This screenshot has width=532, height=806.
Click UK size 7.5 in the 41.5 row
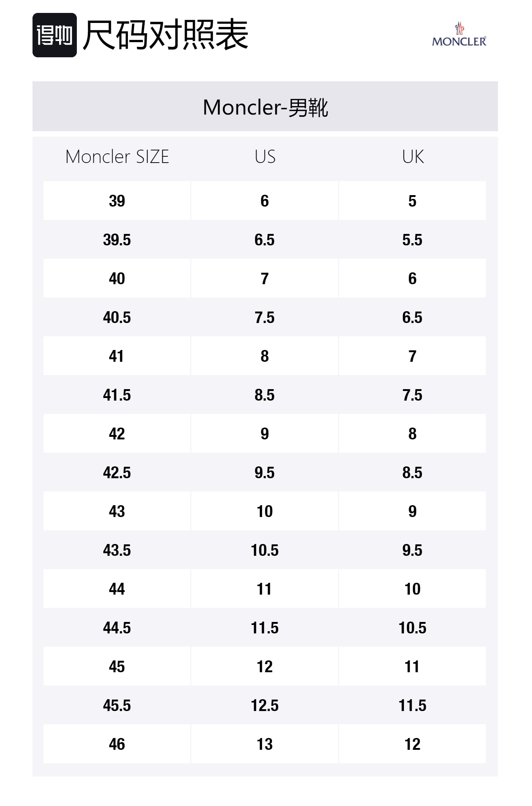[412, 395]
